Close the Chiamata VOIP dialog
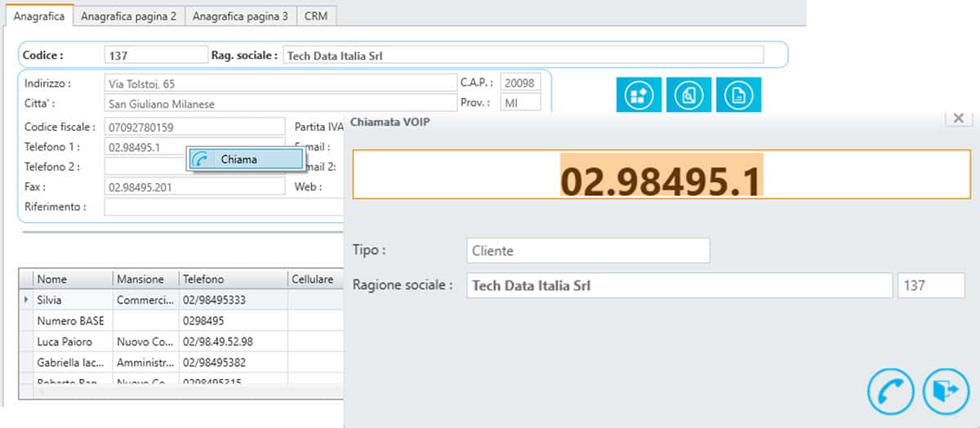The height and width of the screenshot is (428, 980). coord(958,118)
